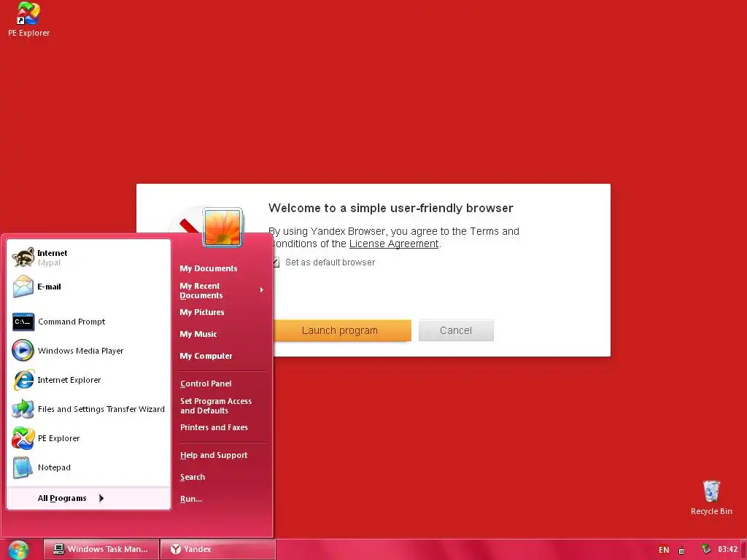The image size is (747, 560).
Task: Open My Computer from Start menu
Action: point(206,356)
